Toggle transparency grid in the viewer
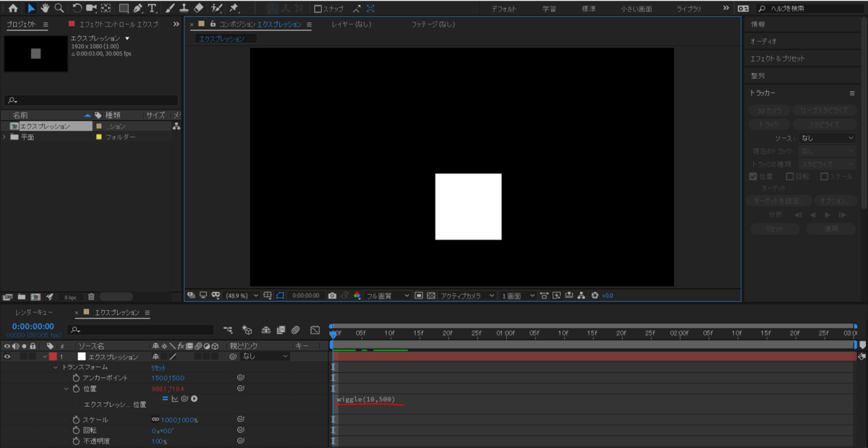 click(431, 296)
